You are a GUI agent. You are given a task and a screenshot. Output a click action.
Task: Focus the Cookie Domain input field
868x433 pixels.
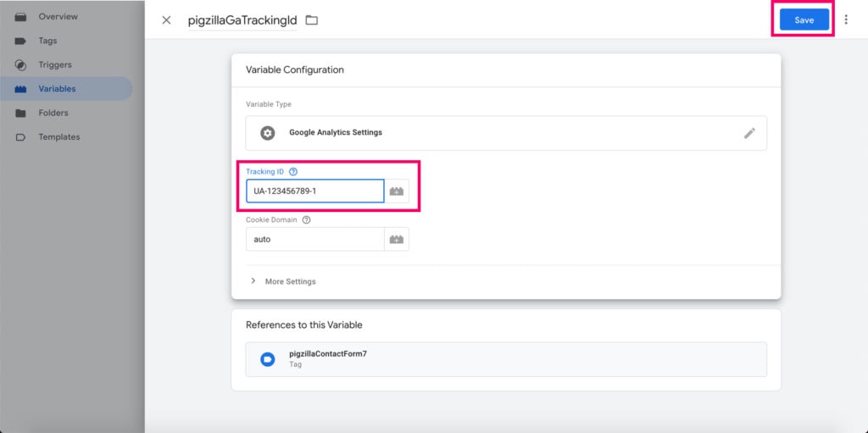(x=315, y=239)
